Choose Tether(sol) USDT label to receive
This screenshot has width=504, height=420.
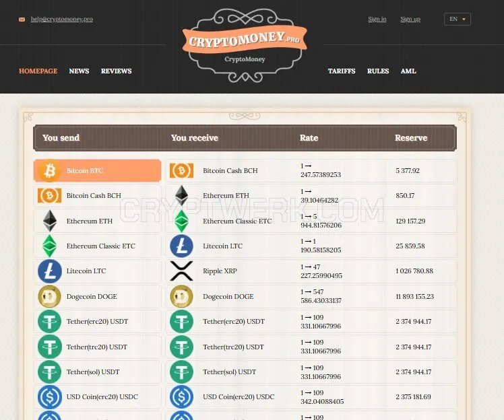230,372
